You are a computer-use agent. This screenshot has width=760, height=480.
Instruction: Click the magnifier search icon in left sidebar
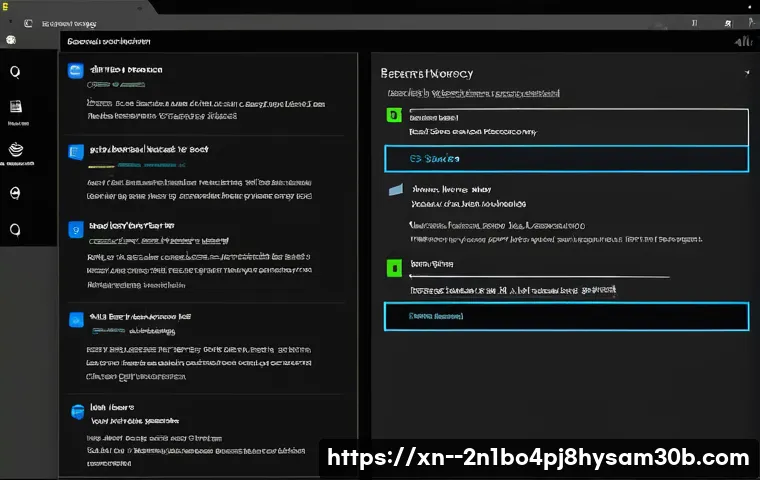click(15, 71)
